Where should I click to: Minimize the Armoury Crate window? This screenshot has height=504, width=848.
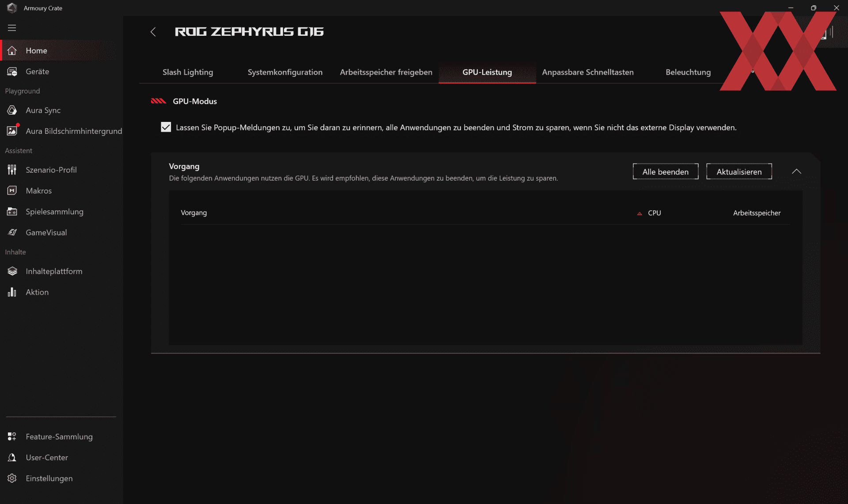791,8
